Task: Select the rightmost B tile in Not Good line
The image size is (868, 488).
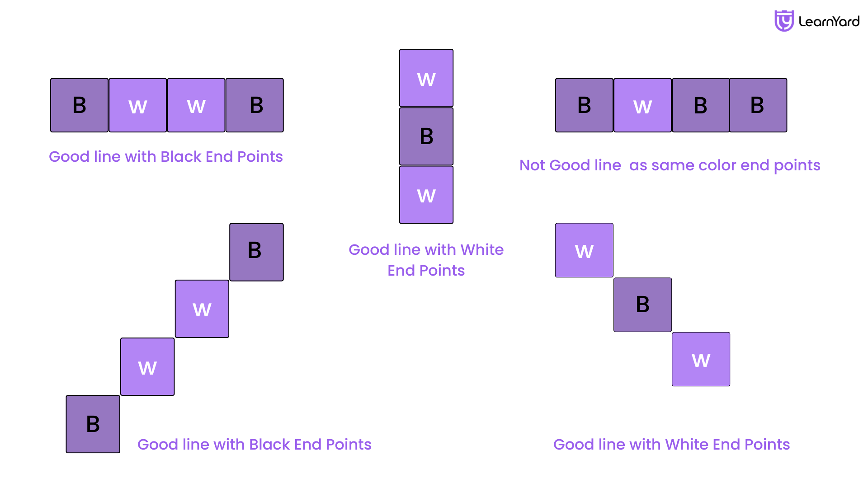Action: (x=758, y=105)
